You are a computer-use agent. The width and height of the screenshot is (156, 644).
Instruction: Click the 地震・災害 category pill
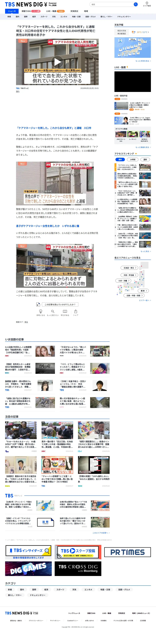(x=105, y=589)
